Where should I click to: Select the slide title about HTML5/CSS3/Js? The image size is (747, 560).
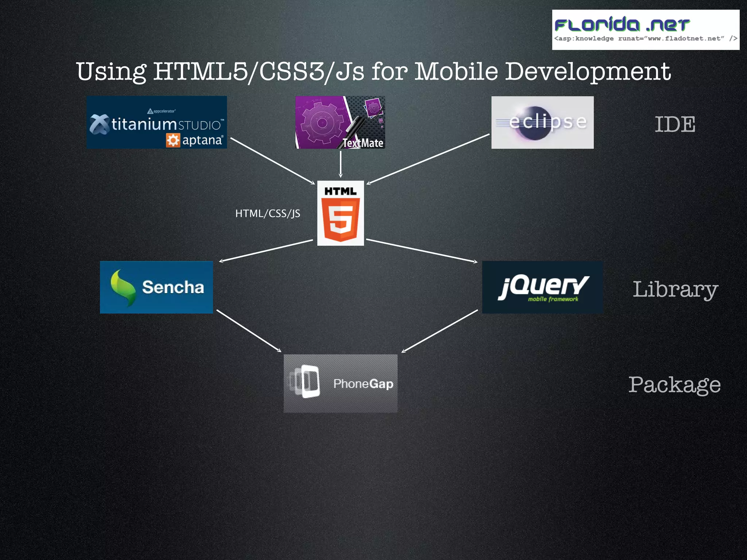coord(373,71)
